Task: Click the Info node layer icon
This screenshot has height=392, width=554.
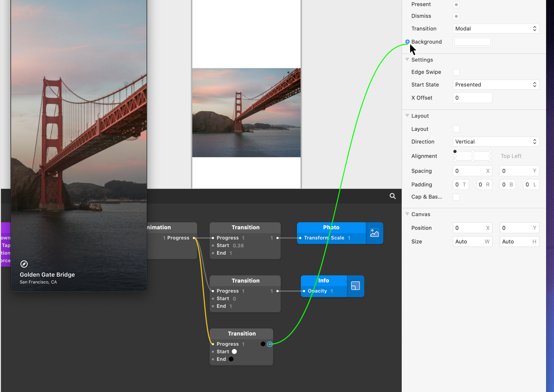Action: click(355, 286)
